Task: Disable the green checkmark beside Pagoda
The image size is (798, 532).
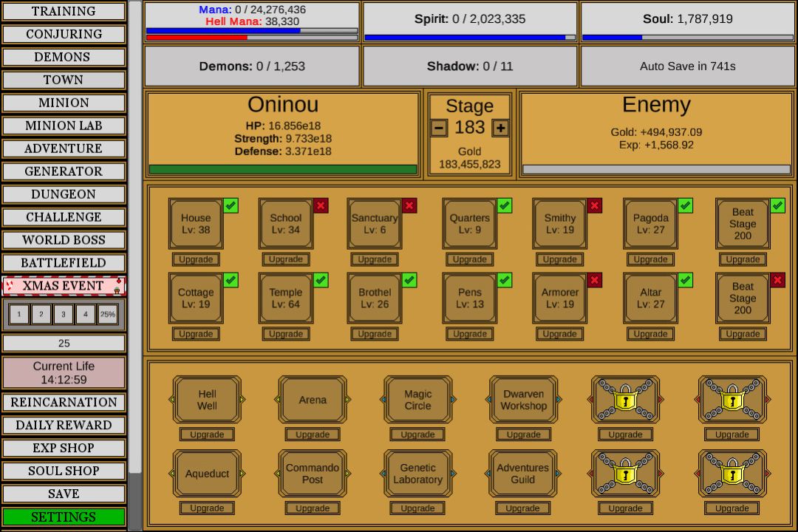Action: pos(686,205)
